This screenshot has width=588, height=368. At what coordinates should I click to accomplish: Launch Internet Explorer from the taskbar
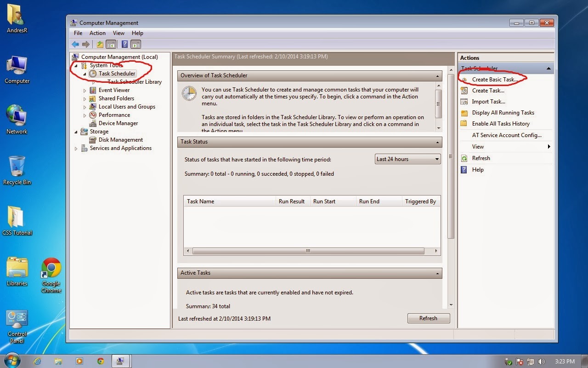pos(38,361)
